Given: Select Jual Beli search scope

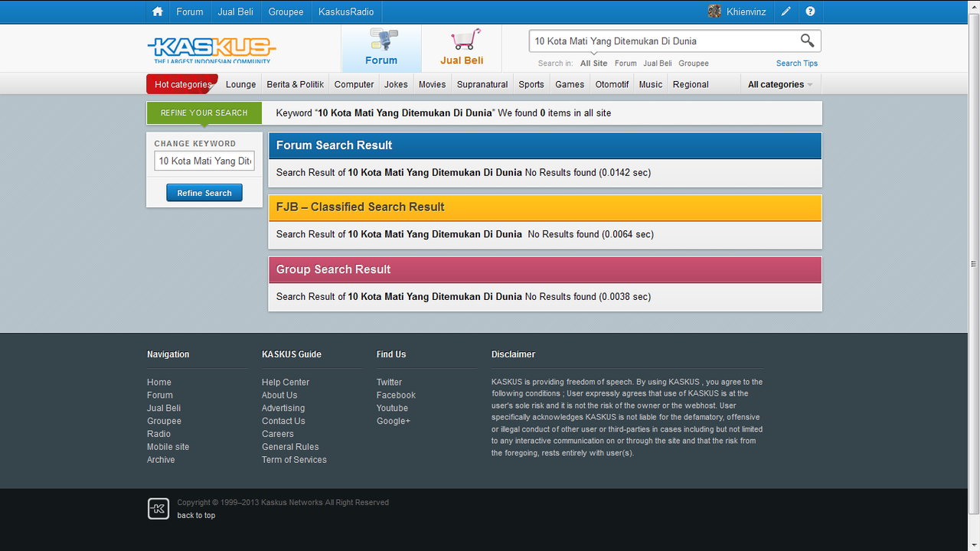Looking at the screenshot, I should tap(658, 64).
